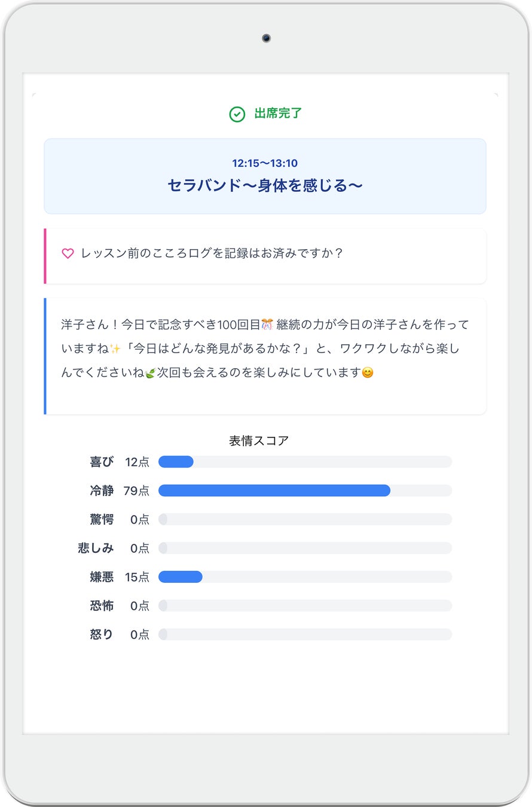Click the 怒り score bar
Viewport: 532px width, 807px height.
click(x=305, y=634)
